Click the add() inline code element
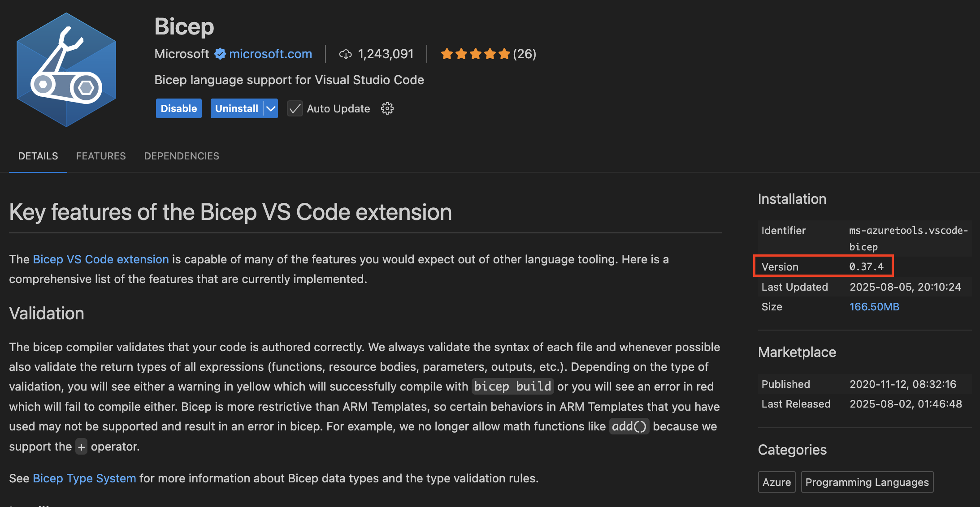 pos(629,426)
